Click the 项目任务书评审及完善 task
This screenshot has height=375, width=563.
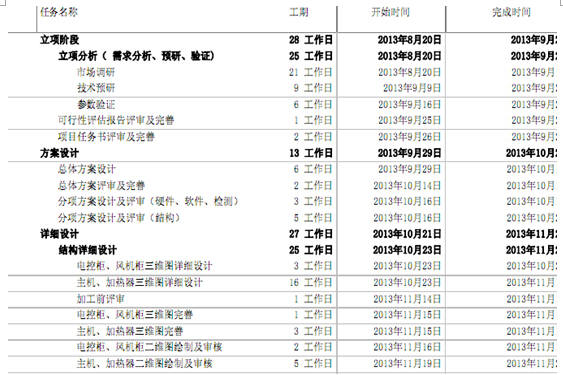pyautogui.click(x=106, y=137)
